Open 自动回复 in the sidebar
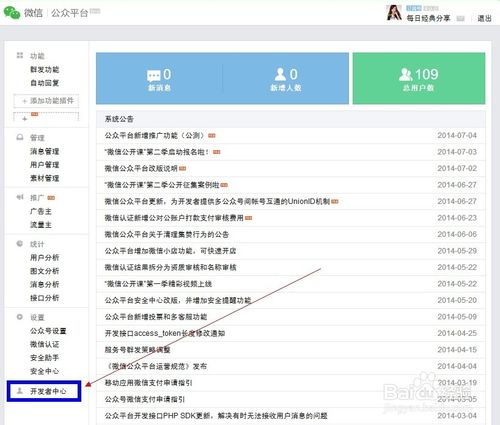The height and width of the screenshot is (425, 500). [45, 83]
